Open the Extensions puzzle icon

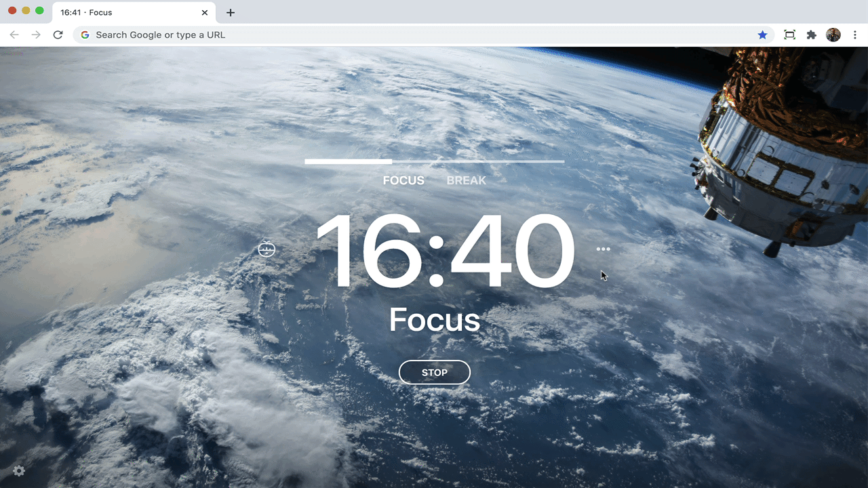pyautogui.click(x=811, y=35)
